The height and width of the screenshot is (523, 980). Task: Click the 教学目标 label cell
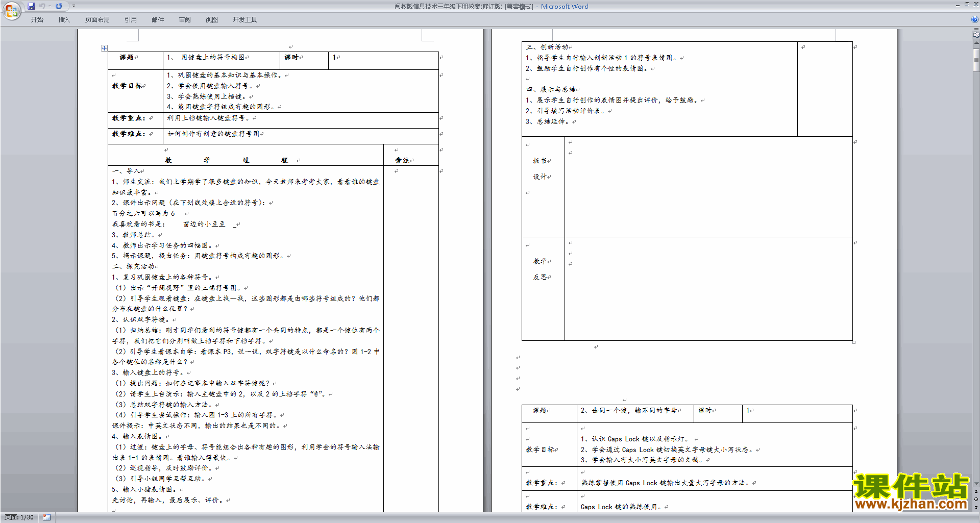pos(135,91)
